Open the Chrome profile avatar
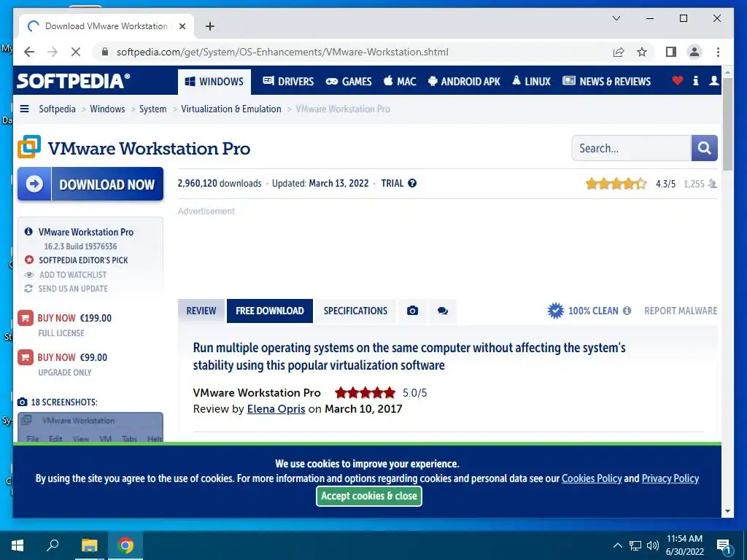This screenshot has width=747, height=560. pos(694,52)
